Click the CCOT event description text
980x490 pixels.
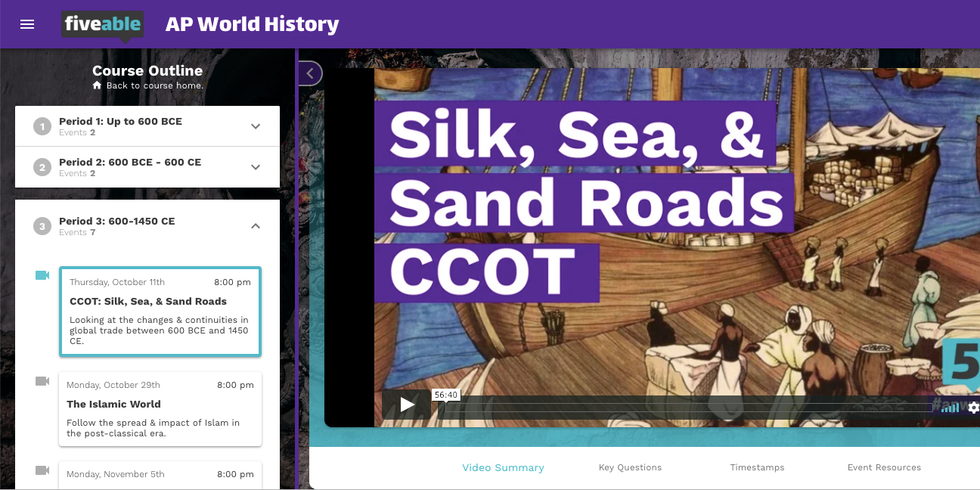pyautogui.click(x=160, y=330)
